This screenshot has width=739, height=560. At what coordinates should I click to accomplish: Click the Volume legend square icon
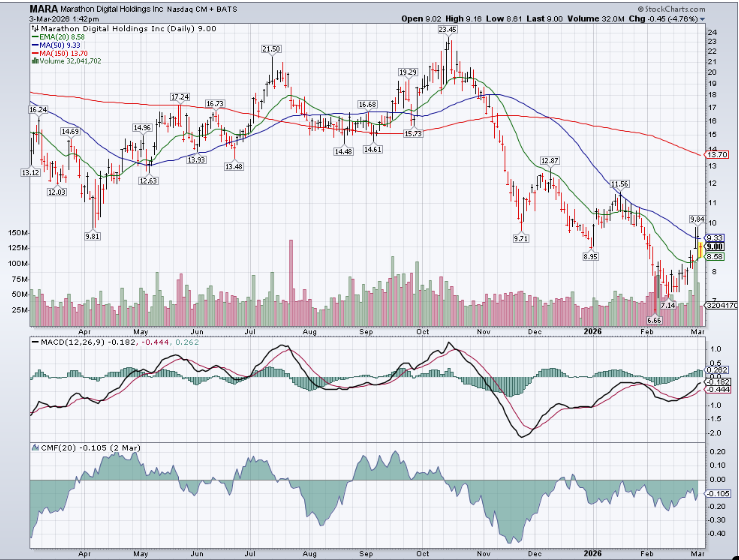[x=33, y=59]
